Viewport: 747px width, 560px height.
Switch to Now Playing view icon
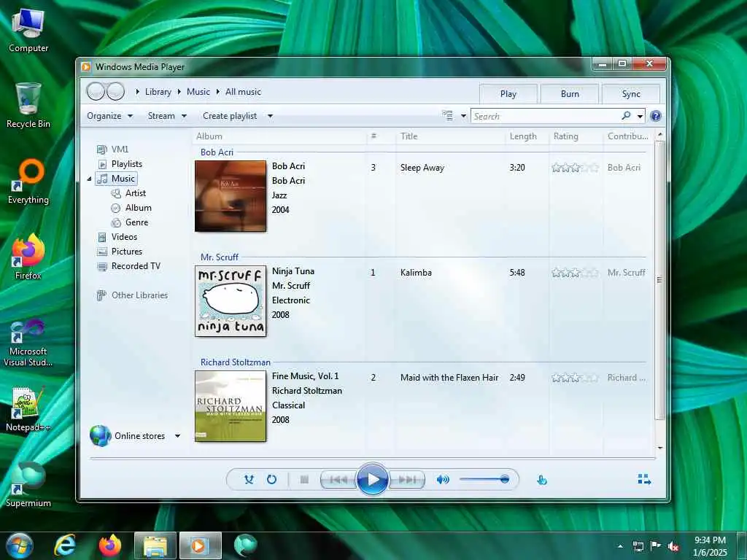click(644, 479)
